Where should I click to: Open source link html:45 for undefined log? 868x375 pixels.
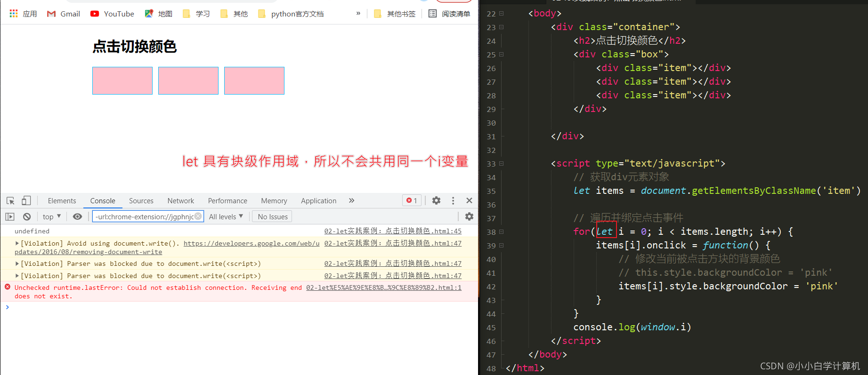point(393,231)
